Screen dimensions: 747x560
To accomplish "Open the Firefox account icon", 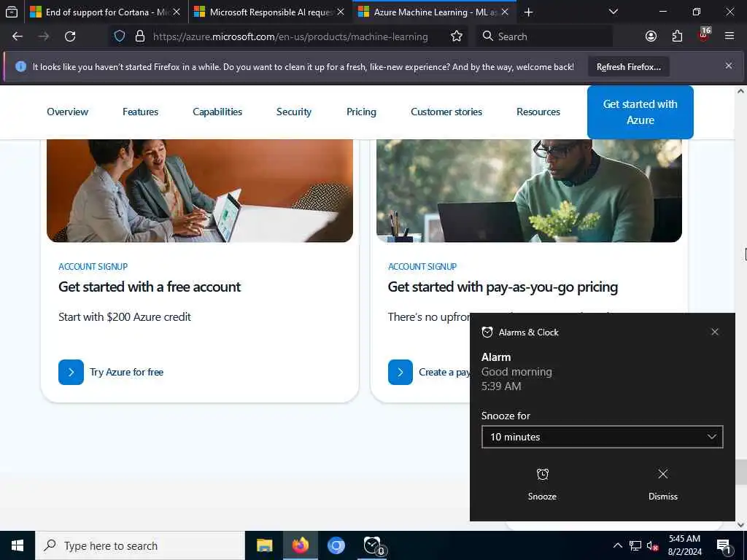I will pyautogui.click(x=651, y=36).
